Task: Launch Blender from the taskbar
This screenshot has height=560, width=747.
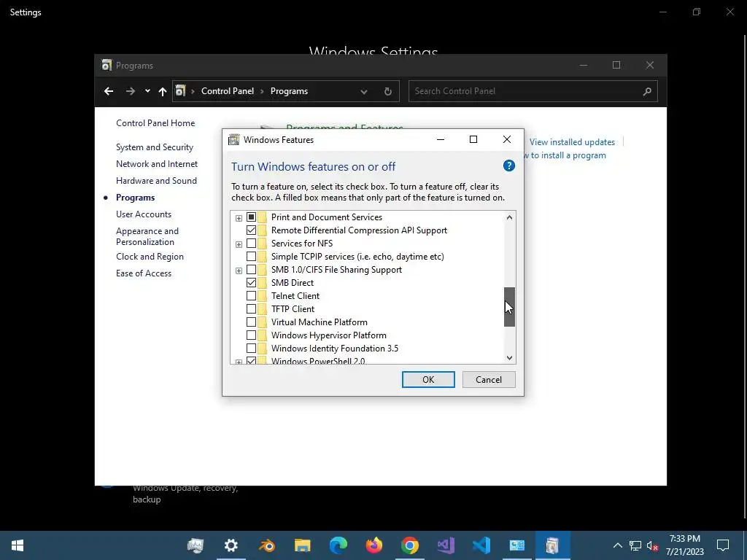Action: pyautogui.click(x=267, y=545)
